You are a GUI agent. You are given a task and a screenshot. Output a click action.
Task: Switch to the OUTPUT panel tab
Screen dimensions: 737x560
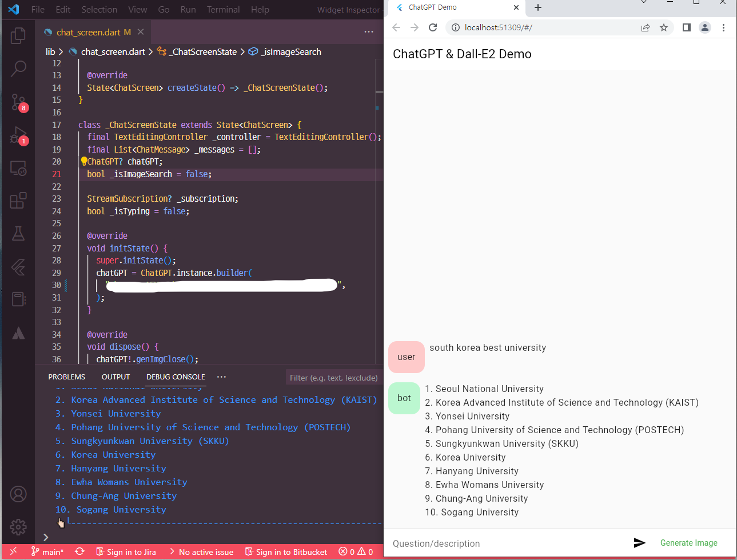(x=115, y=377)
